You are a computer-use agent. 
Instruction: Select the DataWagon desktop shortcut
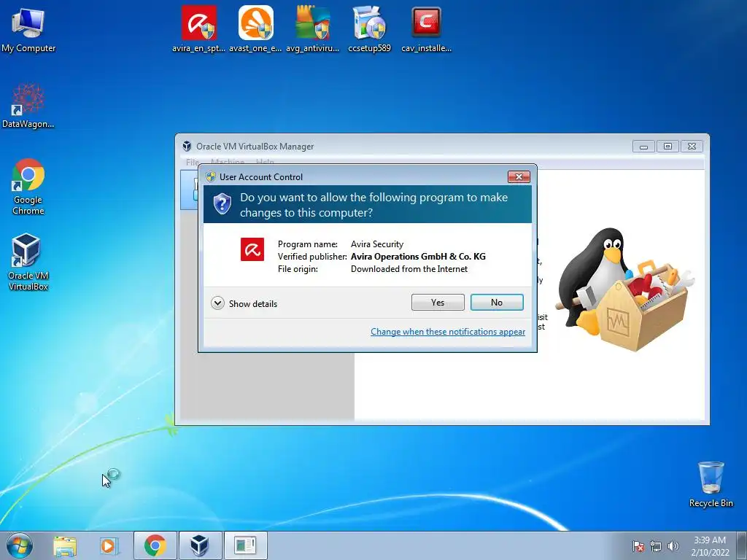click(28, 106)
